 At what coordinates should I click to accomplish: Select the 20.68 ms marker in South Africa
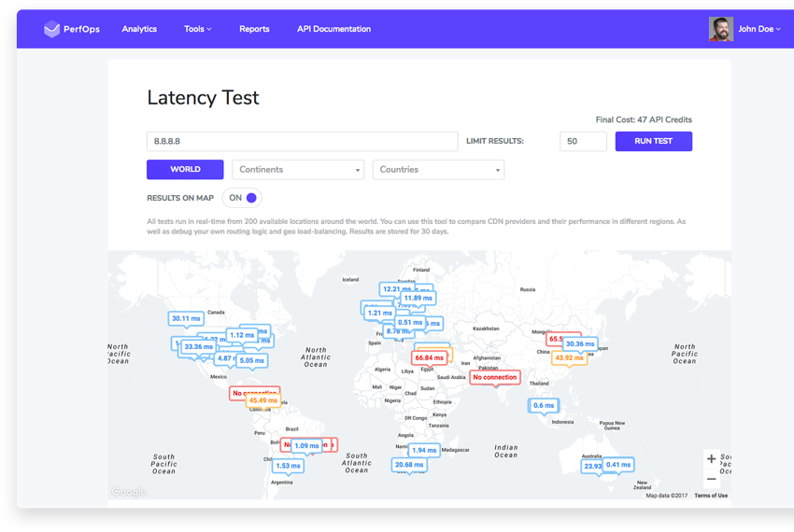pos(409,465)
